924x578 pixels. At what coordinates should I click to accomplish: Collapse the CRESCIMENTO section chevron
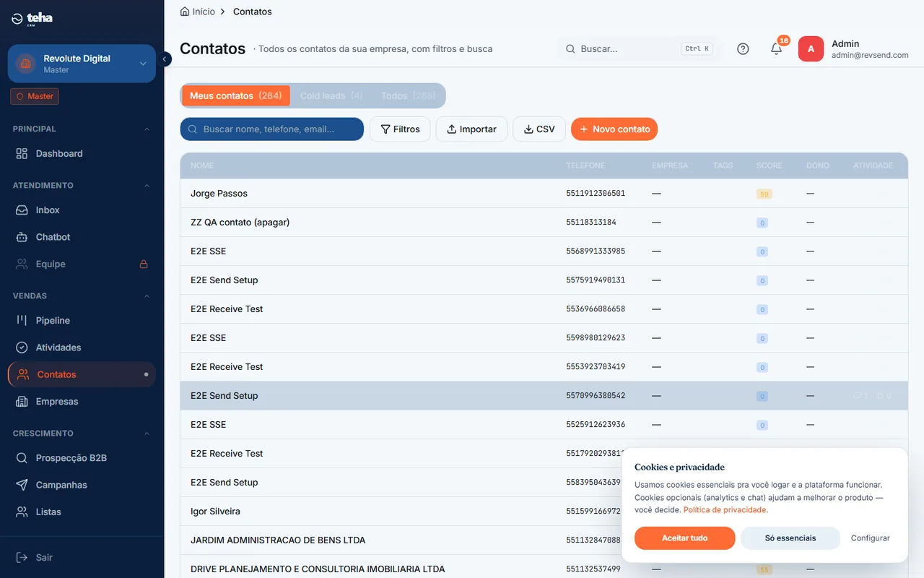pyautogui.click(x=147, y=433)
